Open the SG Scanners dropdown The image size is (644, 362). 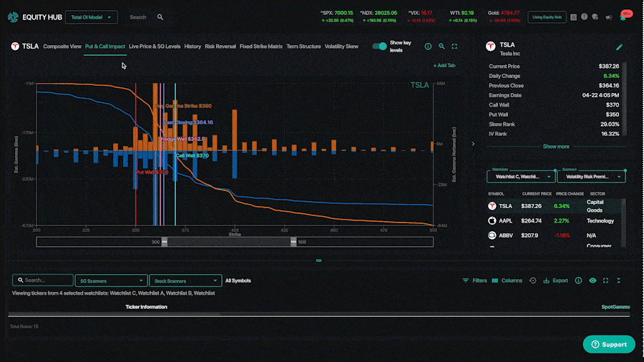tap(111, 280)
